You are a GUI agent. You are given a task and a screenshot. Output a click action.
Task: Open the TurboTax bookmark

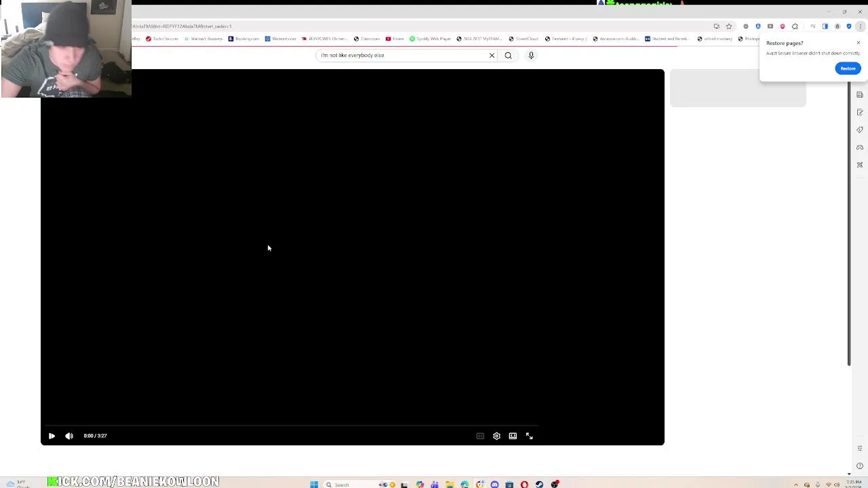point(162,39)
